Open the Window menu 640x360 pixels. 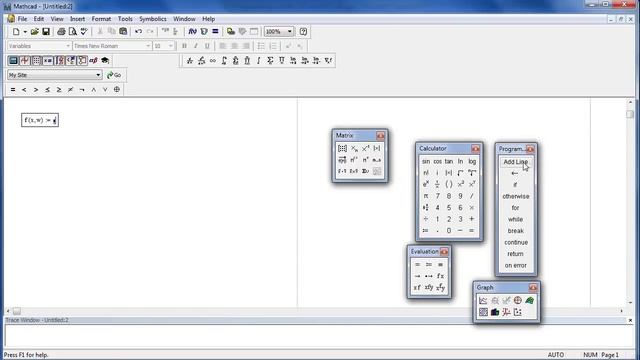(x=184, y=19)
